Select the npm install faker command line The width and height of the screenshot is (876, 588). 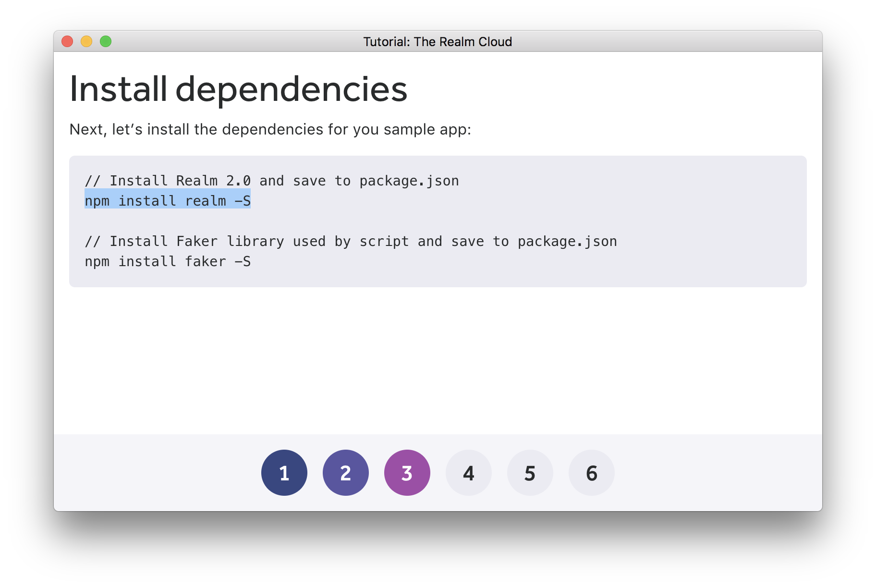pyautogui.click(x=167, y=261)
